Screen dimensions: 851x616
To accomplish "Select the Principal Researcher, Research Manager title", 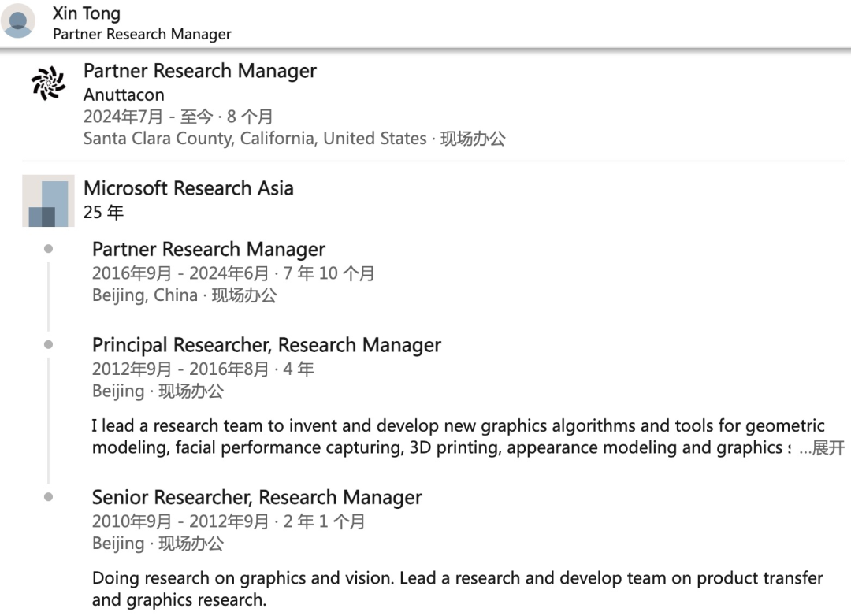I will pyautogui.click(x=266, y=345).
